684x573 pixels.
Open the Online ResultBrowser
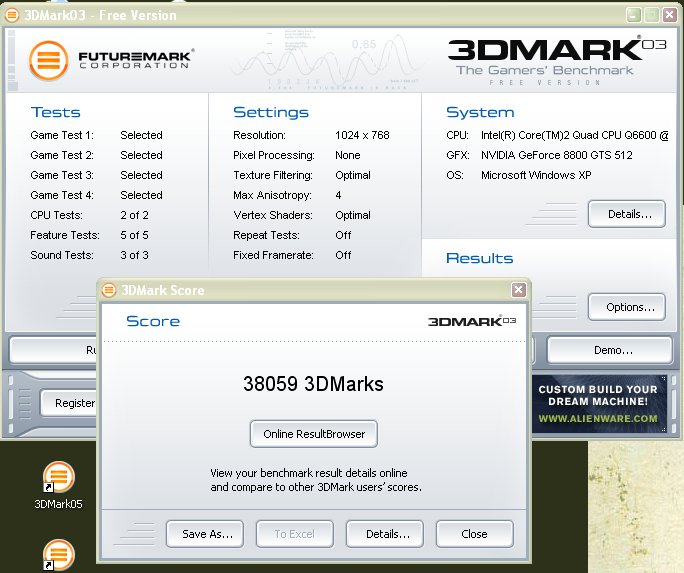click(x=314, y=434)
